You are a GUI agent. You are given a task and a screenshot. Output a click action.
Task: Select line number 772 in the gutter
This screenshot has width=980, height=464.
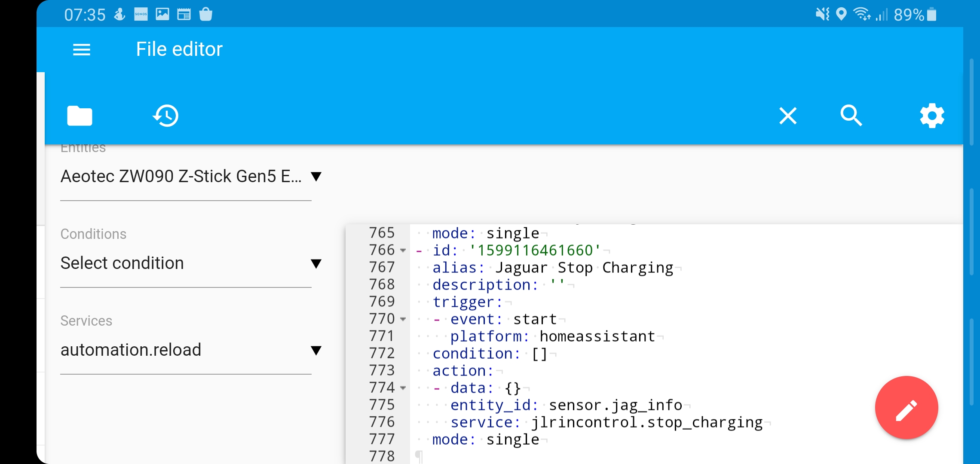click(382, 353)
